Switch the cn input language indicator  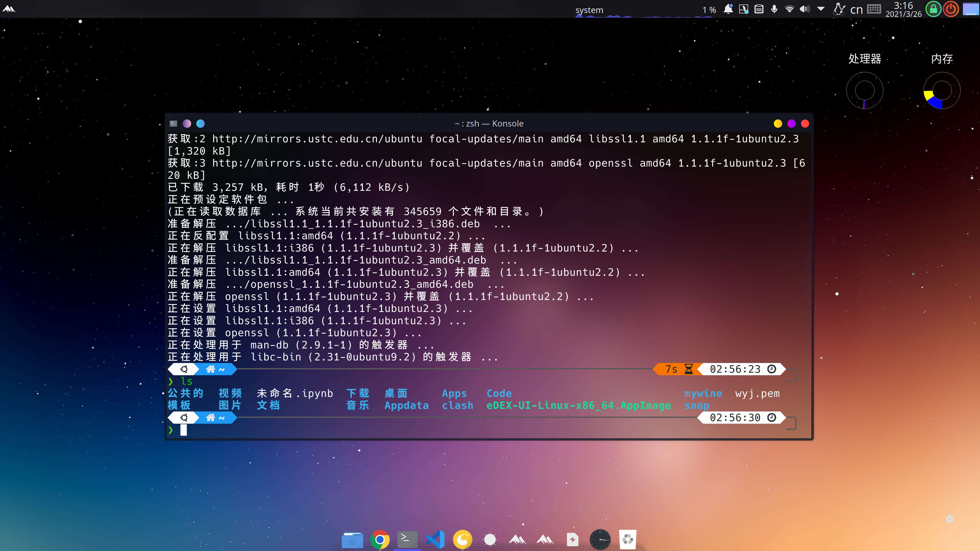tap(856, 9)
